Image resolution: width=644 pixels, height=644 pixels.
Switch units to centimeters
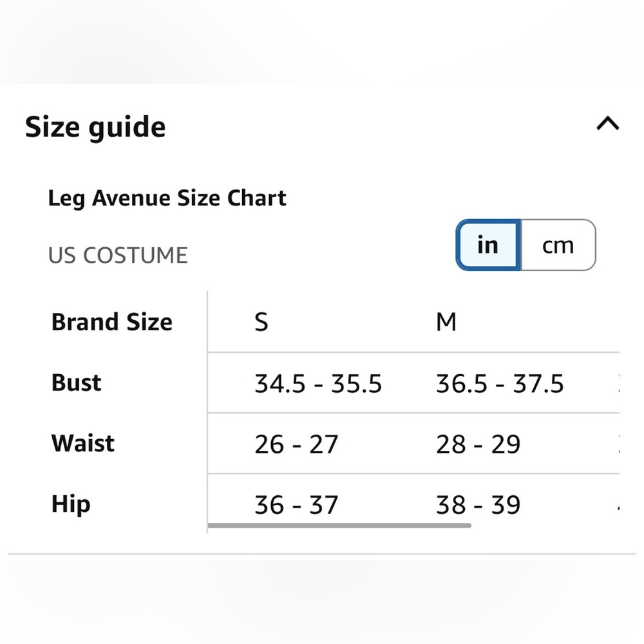point(558,245)
